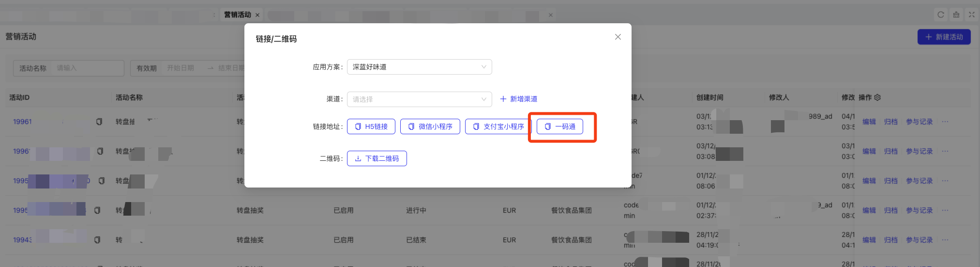Expand the 渠道 selection dropdown

419,99
